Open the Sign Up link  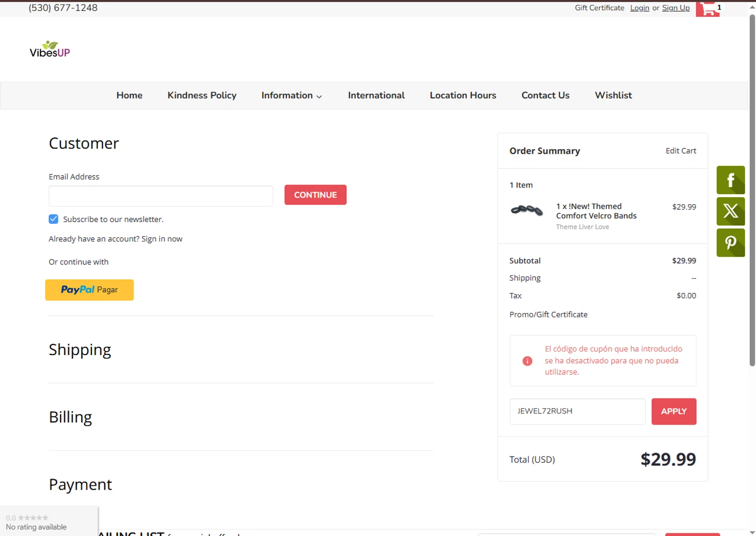click(676, 8)
